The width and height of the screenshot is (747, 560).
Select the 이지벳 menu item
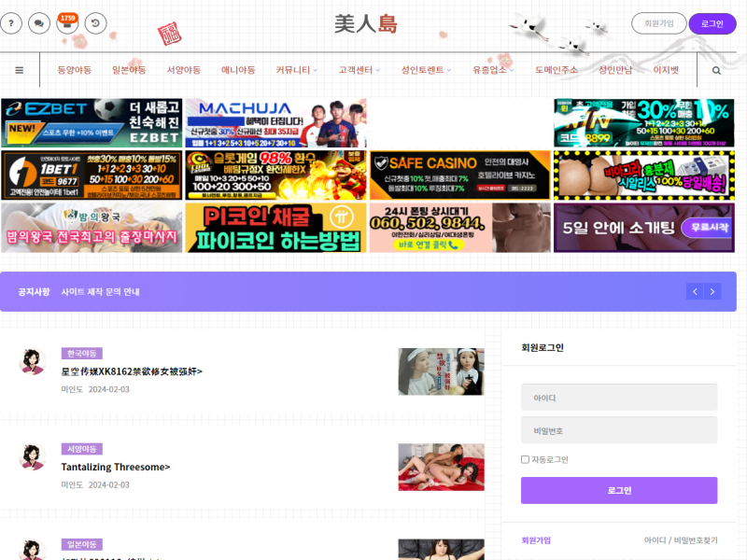[x=666, y=70]
